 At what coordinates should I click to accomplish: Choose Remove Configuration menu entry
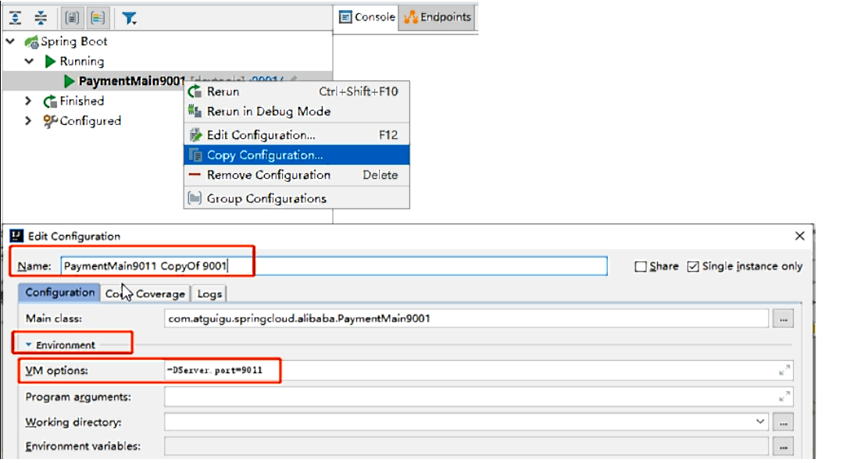pyautogui.click(x=297, y=175)
